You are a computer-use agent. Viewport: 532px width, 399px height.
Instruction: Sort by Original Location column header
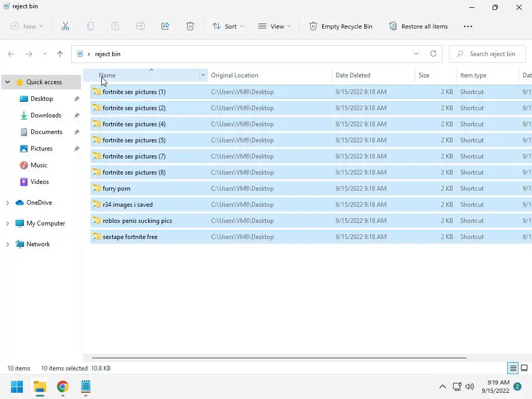tap(270, 75)
